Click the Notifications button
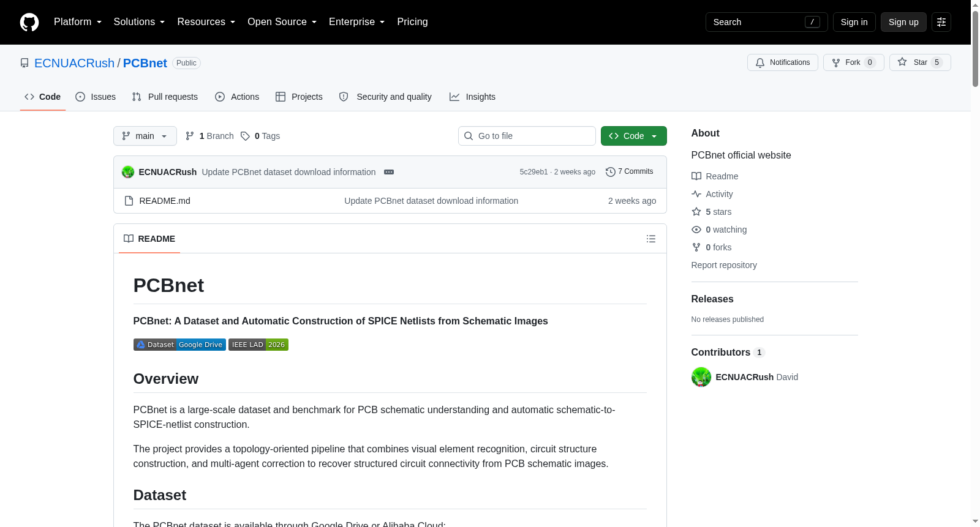The height and width of the screenshot is (527, 980). pyautogui.click(x=783, y=62)
